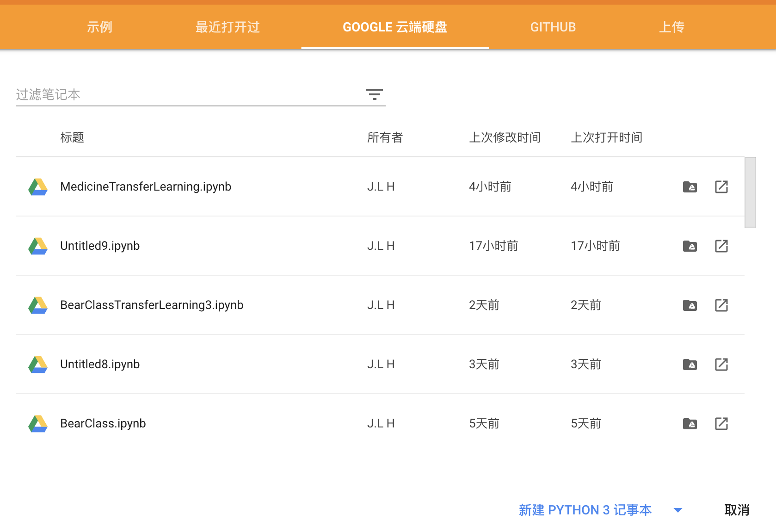Find BearClass.ipynb in Drive folder
776x532 pixels.
690,424
